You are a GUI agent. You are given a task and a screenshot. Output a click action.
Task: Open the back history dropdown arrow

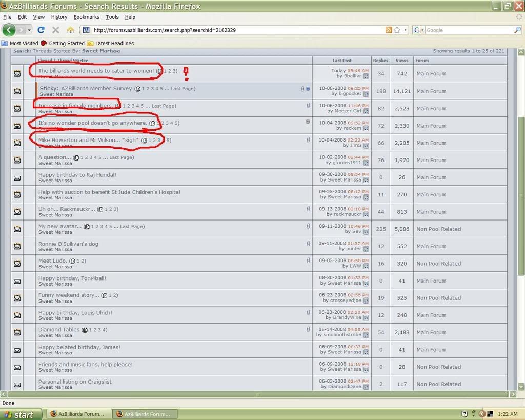[x=28, y=30]
